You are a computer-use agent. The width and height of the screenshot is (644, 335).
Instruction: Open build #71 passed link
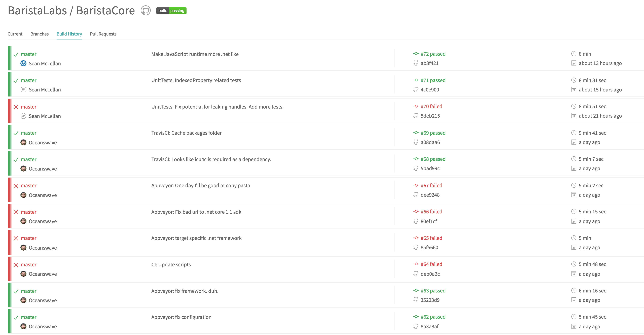tap(433, 80)
